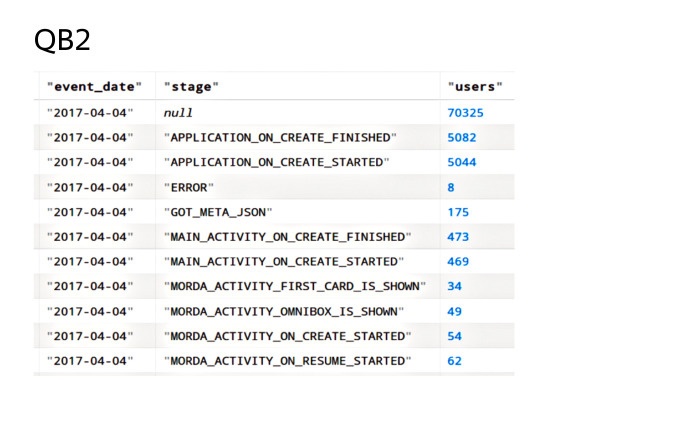Click users value 175
Image resolution: width=699 pixels, height=437 pixels.
458,212
